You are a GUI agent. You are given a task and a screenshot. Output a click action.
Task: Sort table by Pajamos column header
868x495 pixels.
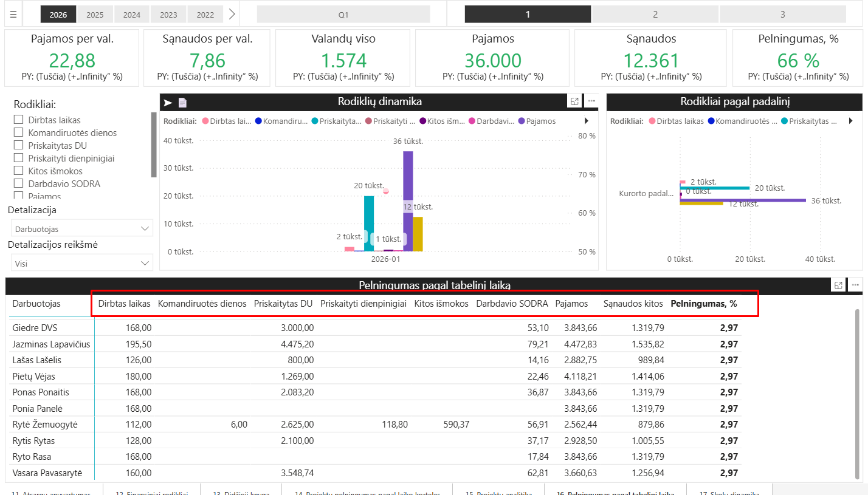coord(571,304)
